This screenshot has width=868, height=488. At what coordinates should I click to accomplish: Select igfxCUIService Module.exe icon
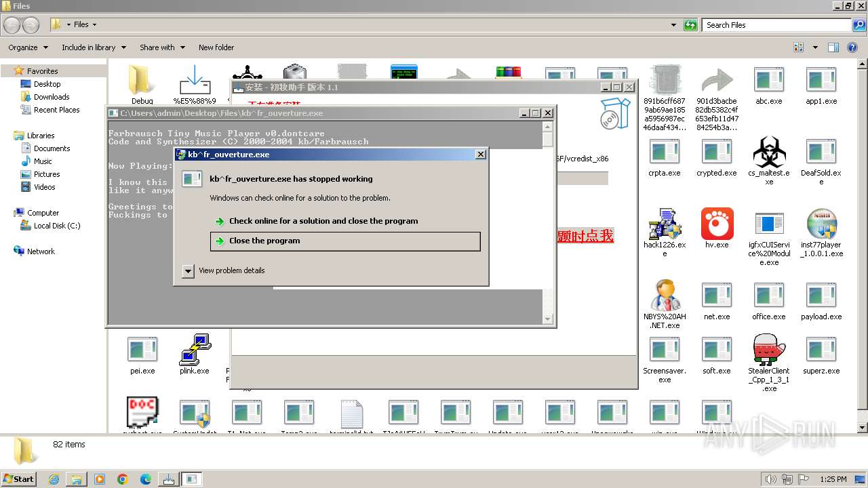[x=769, y=238]
